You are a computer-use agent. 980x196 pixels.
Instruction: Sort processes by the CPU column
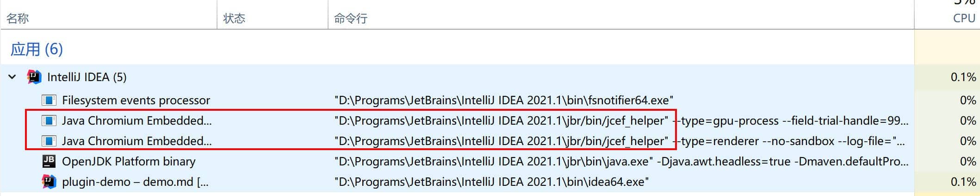(x=964, y=18)
